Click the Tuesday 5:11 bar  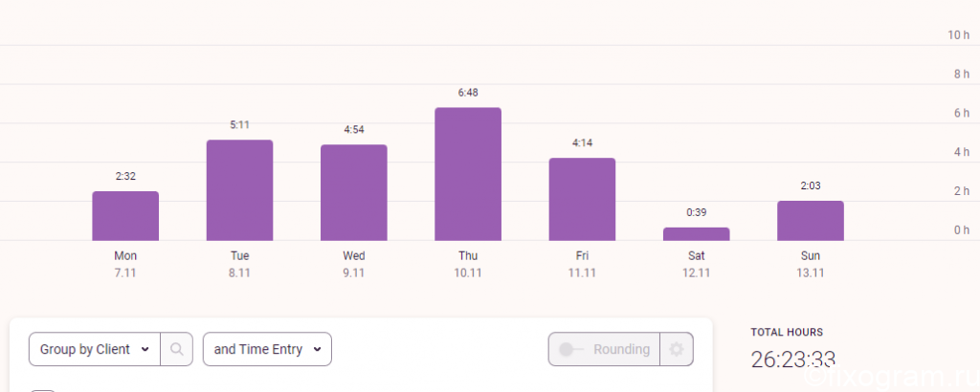239,190
